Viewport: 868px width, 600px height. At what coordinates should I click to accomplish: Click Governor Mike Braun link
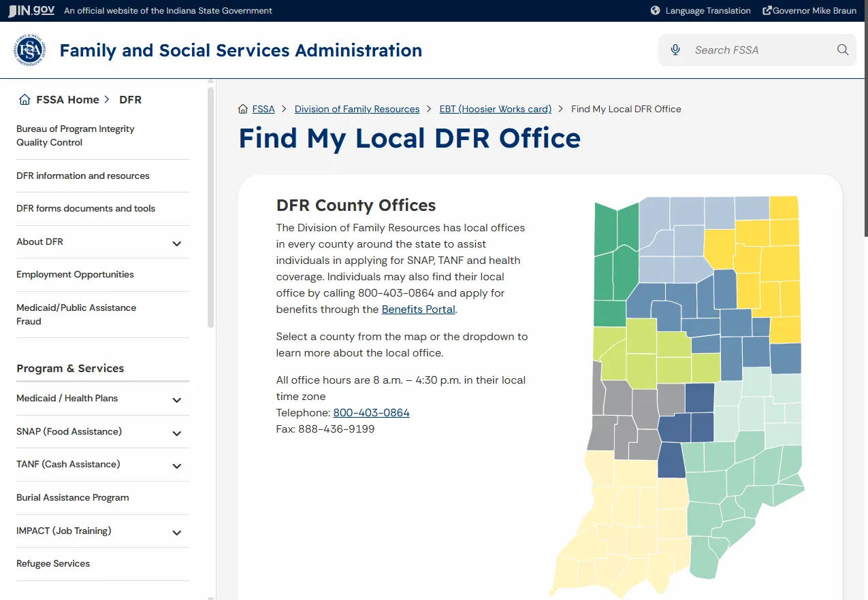(814, 11)
